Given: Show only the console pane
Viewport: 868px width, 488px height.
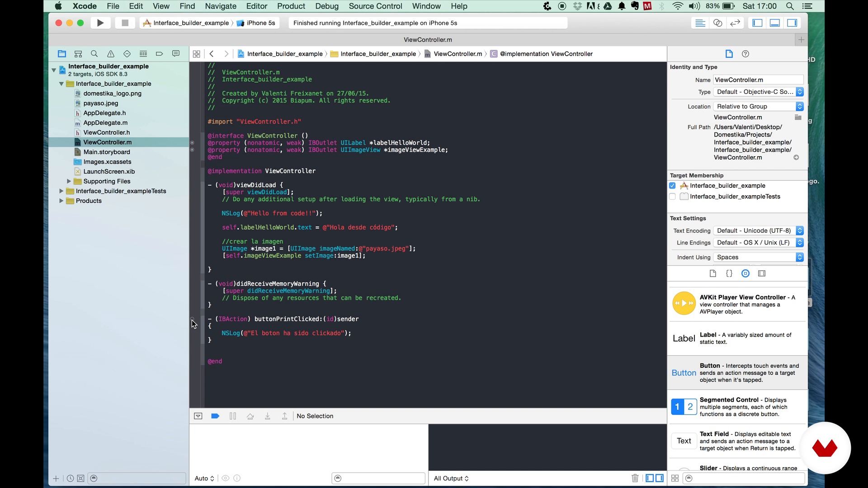Looking at the screenshot, I should 660,478.
